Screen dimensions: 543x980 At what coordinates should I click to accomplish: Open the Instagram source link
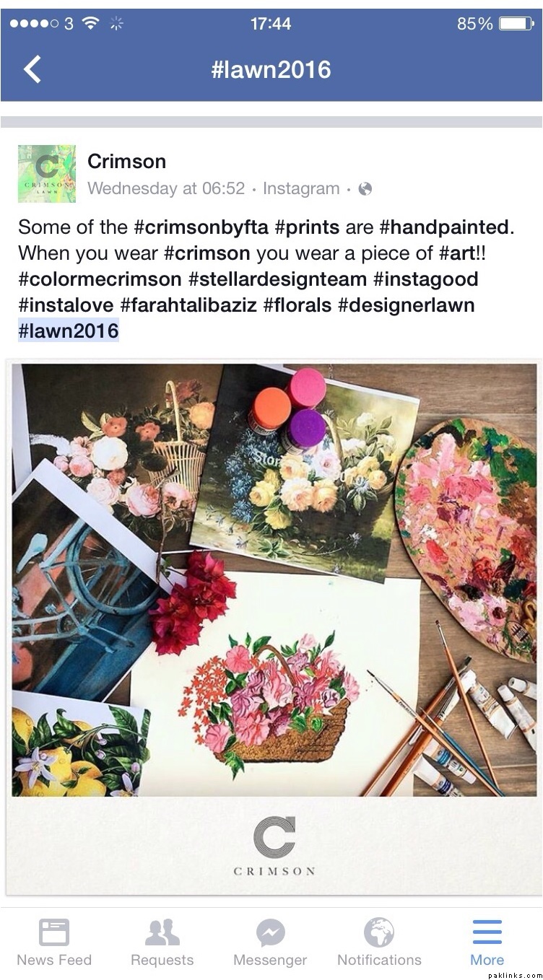(301, 189)
